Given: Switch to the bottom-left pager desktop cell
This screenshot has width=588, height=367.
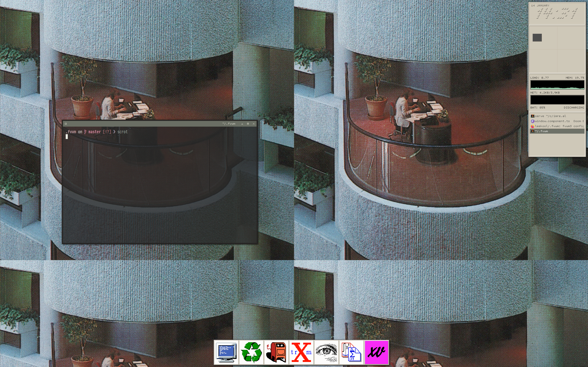Looking at the screenshot, I should click(543, 61).
